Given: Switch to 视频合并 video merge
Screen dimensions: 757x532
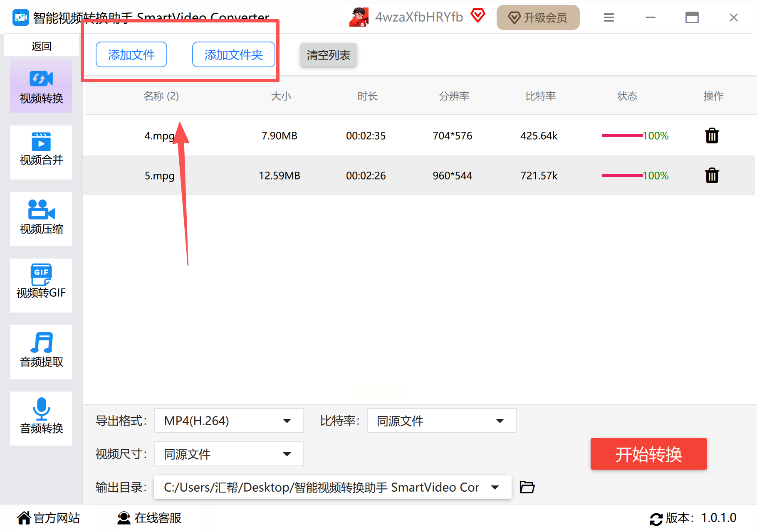Looking at the screenshot, I should pyautogui.click(x=41, y=153).
